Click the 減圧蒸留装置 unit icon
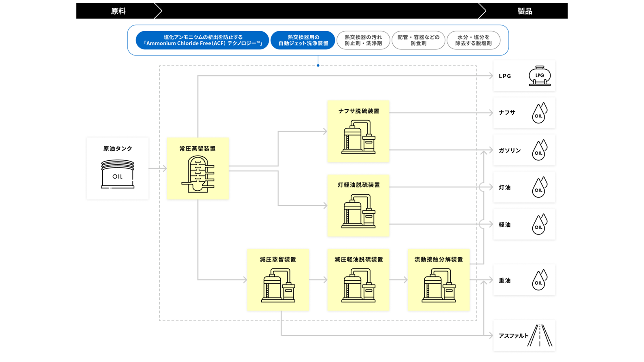644x362 pixels. (x=278, y=286)
